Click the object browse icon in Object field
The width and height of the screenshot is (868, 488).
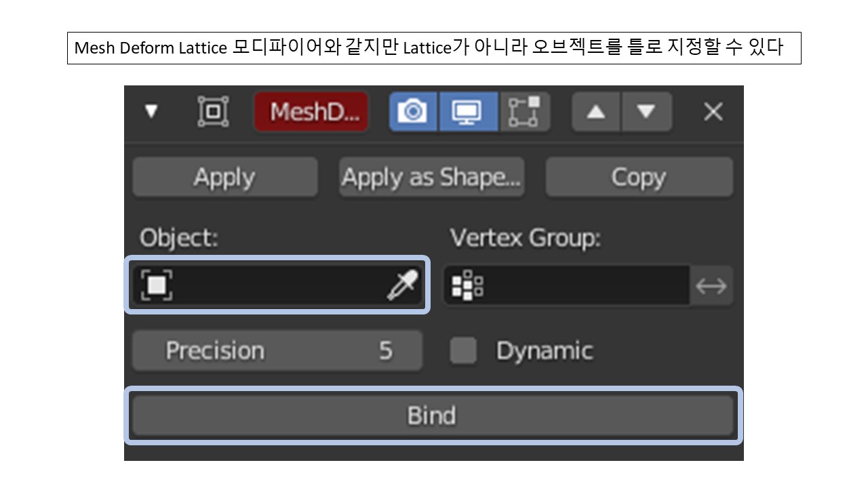157,285
